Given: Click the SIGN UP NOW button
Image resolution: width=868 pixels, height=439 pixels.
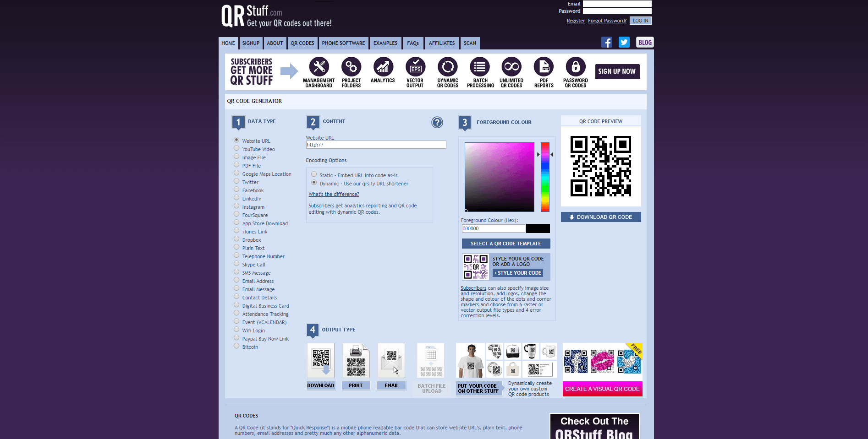Looking at the screenshot, I should pos(617,71).
